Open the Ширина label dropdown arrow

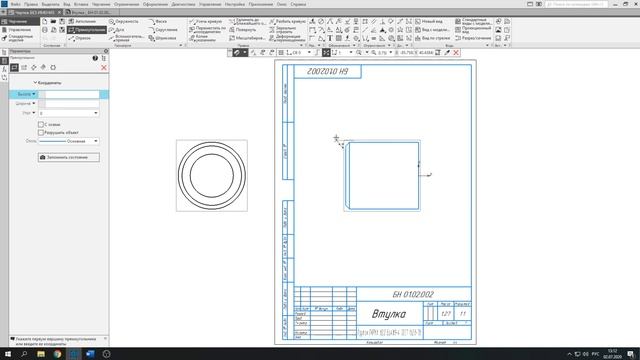34,103
